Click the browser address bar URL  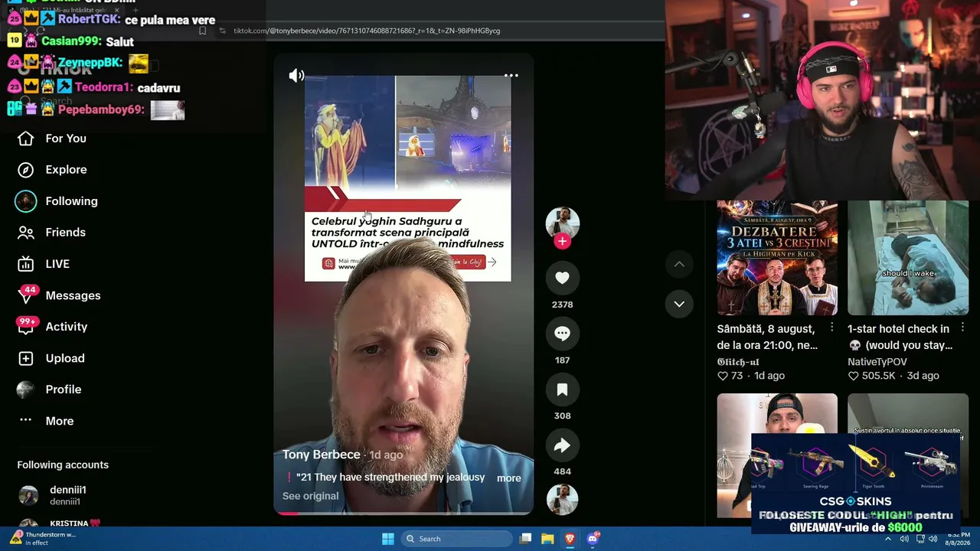click(367, 31)
